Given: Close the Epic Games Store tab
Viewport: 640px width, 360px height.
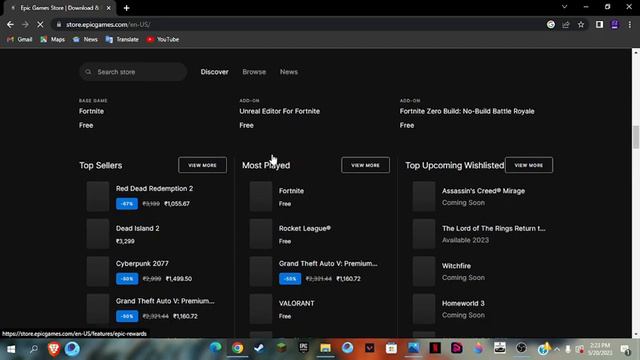Looking at the screenshot, I should [109, 8].
